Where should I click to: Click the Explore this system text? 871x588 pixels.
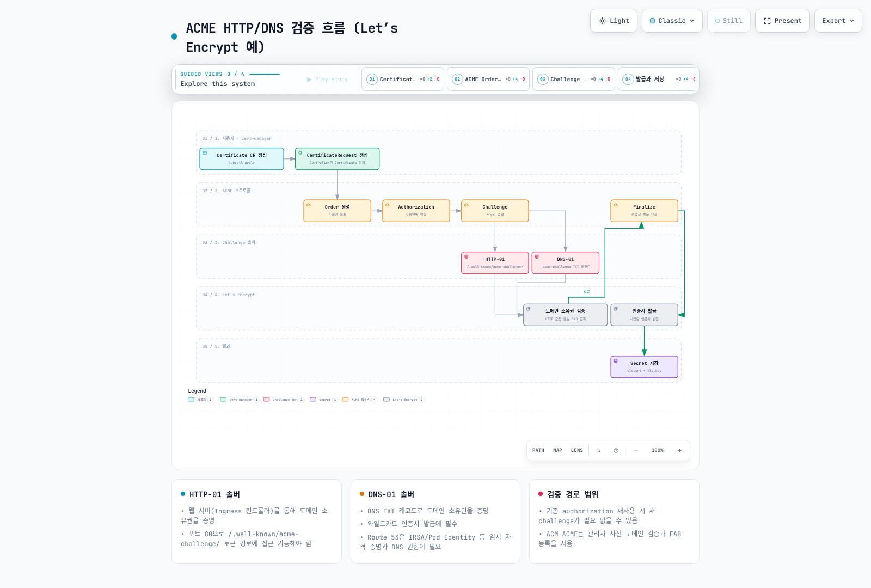pyautogui.click(x=218, y=84)
